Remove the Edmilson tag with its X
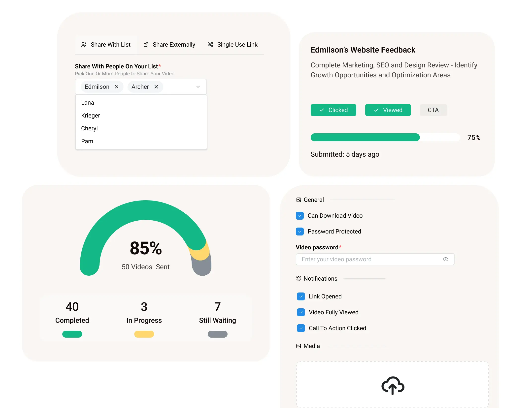This screenshot has height=408, width=532. point(117,87)
